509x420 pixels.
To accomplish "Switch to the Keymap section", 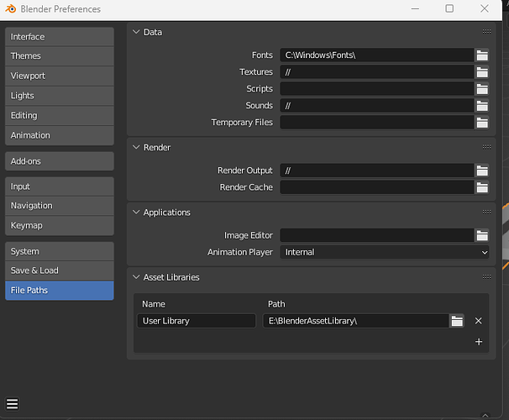I will [x=60, y=226].
